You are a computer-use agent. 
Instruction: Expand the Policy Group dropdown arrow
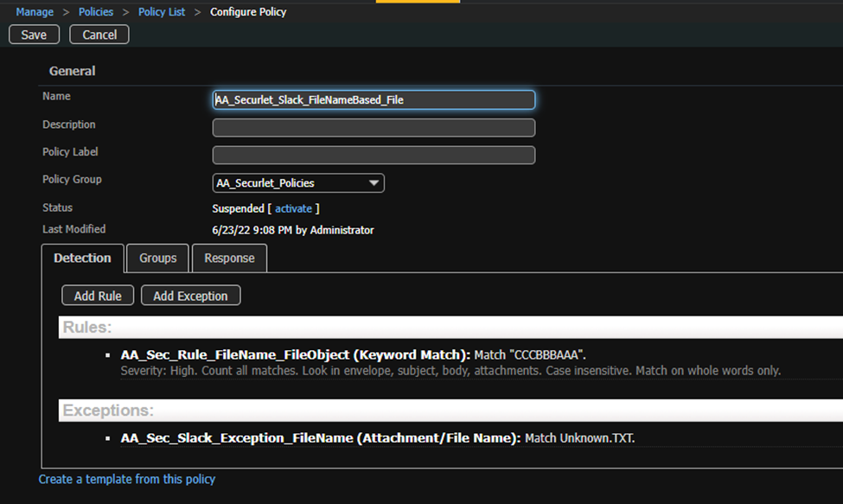tap(374, 183)
